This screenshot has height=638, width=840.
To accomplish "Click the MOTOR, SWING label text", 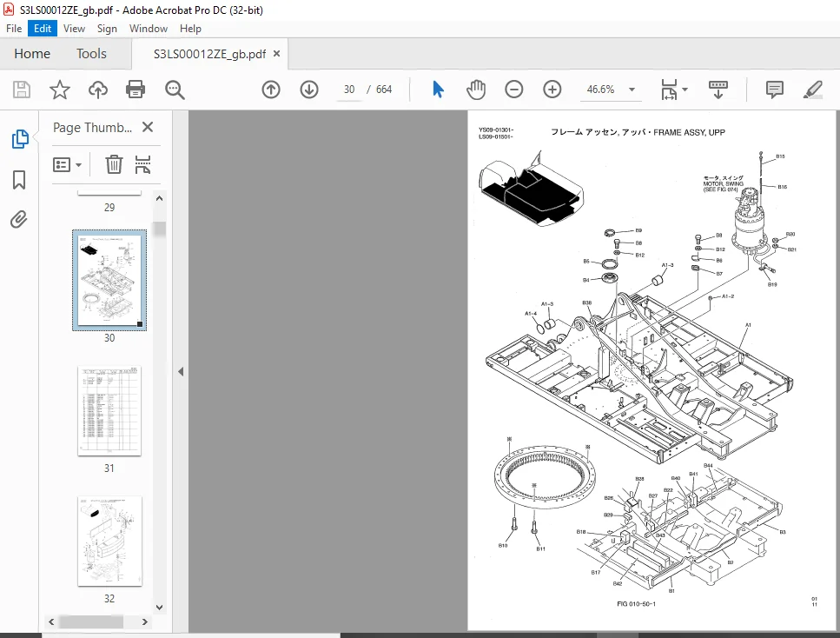I will tap(724, 184).
